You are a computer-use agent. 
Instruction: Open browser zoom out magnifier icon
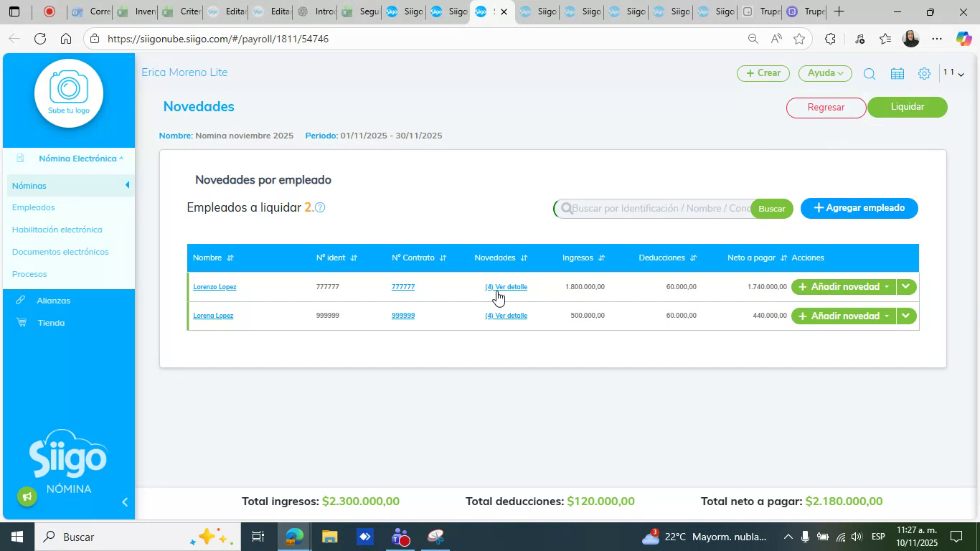753,39
